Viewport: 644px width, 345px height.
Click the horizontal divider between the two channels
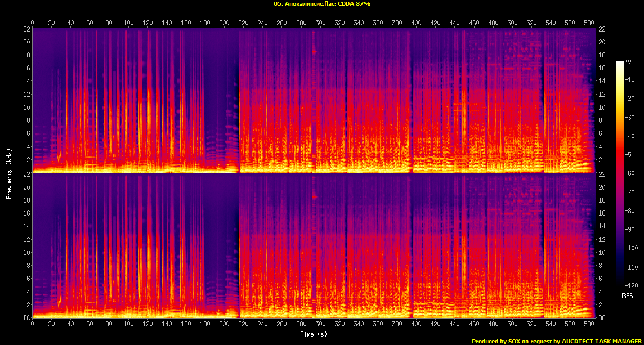(315, 173)
